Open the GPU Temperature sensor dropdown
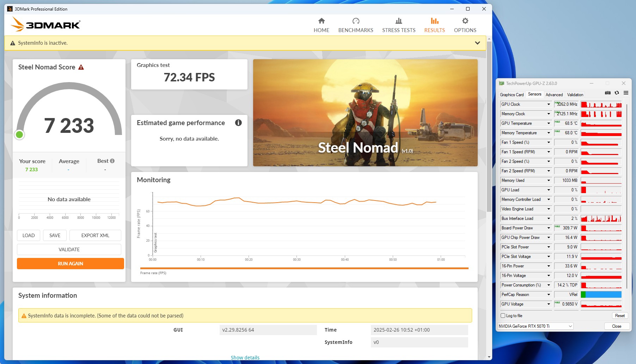Screen dimensions: 636x364 click(549, 123)
